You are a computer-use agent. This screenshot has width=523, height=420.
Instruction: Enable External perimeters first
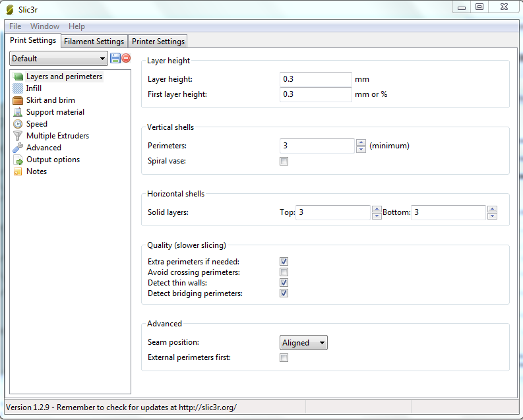pyautogui.click(x=284, y=357)
